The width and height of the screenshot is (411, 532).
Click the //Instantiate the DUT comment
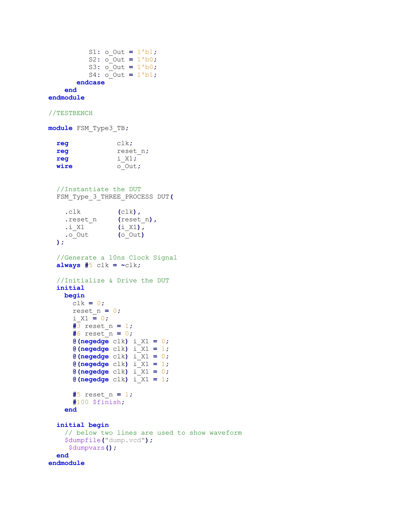tap(99, 189)
